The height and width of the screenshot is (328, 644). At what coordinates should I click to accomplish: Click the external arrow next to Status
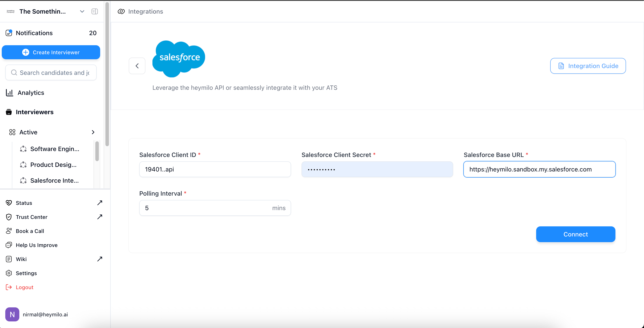click(100, 203)
